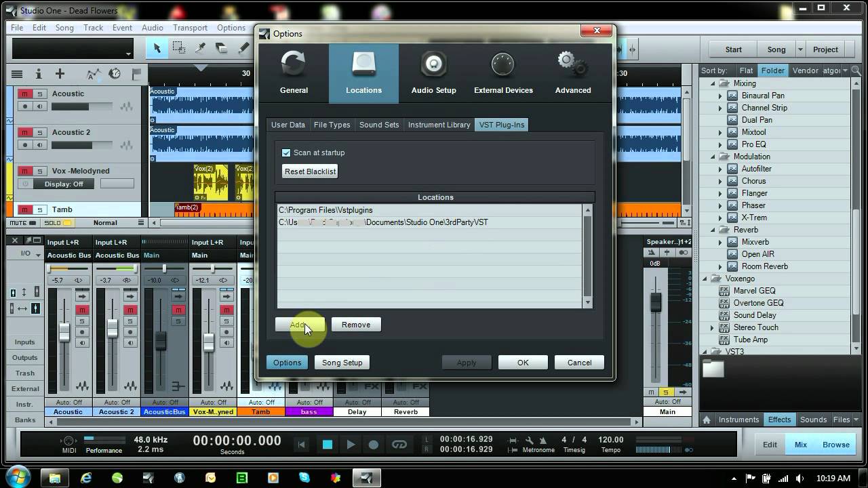Viewport: 868px width, 488px height.
Task: Enable monitor on Acoustic 2 track
Action: point(39,145)
